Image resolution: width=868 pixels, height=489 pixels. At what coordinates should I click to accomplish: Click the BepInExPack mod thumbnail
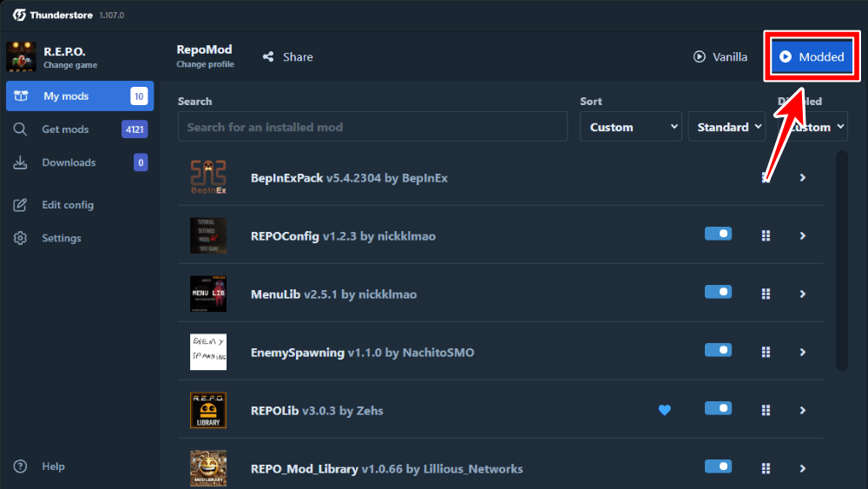208,177
